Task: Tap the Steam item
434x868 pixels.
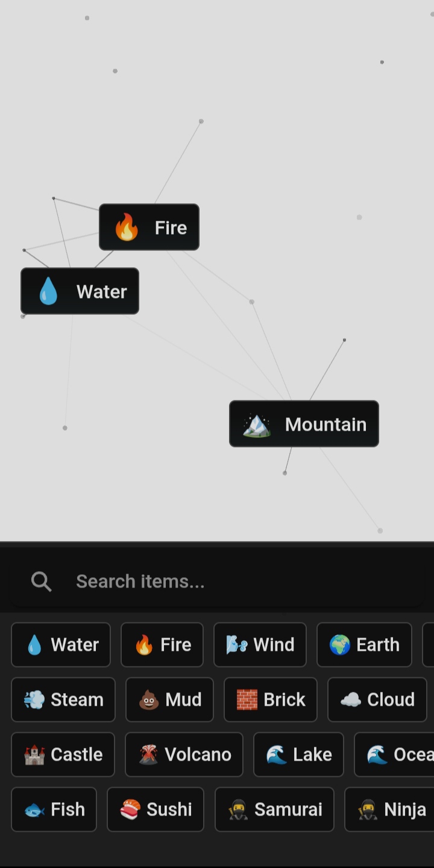Action: pyautogui.click(x=63, y=700)
